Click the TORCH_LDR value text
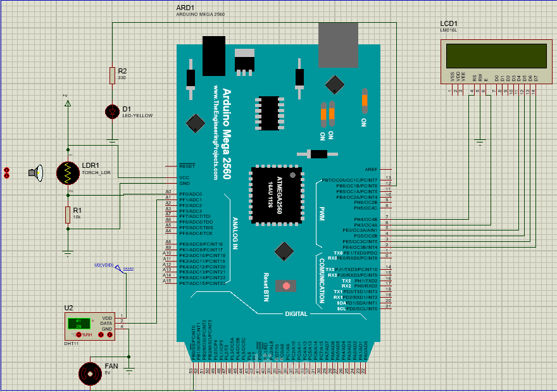Viewport: 557px width, 392px height. pos(96,173)
